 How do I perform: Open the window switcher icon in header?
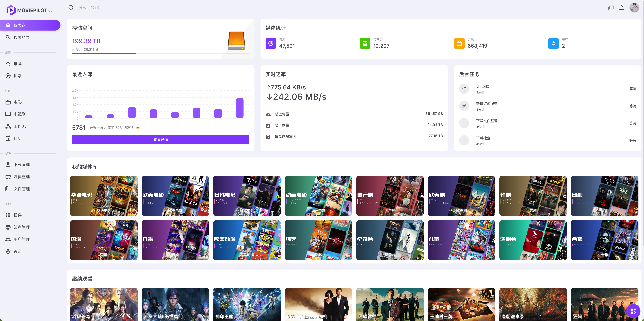[611, 8]
